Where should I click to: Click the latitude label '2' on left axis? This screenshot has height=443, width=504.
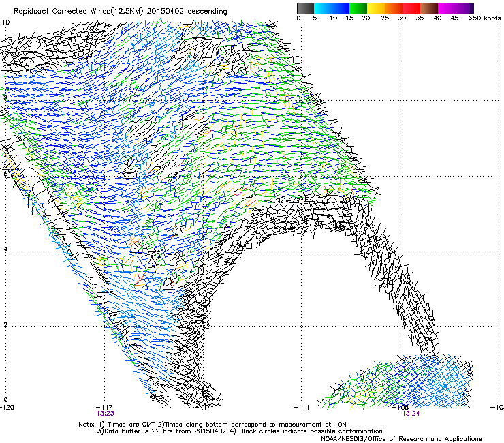coord(5,325)
